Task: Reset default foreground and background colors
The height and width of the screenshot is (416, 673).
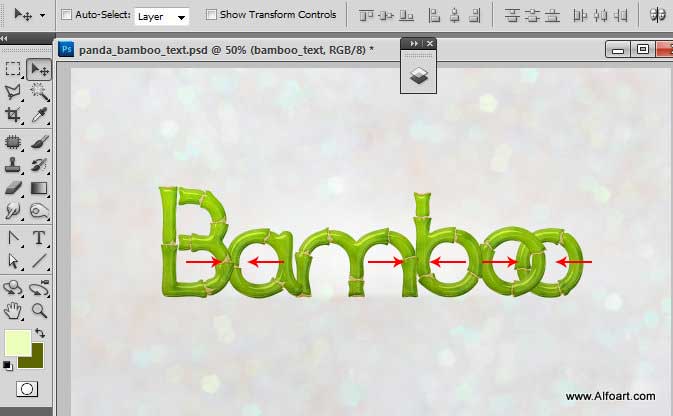Action: [x=8, y=366]
